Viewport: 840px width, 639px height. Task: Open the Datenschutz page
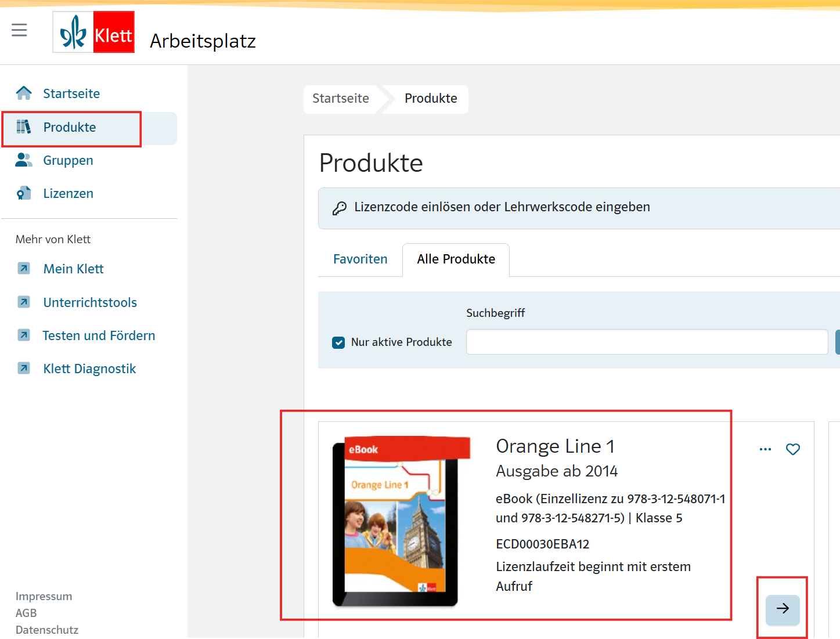tap(47, 630)
